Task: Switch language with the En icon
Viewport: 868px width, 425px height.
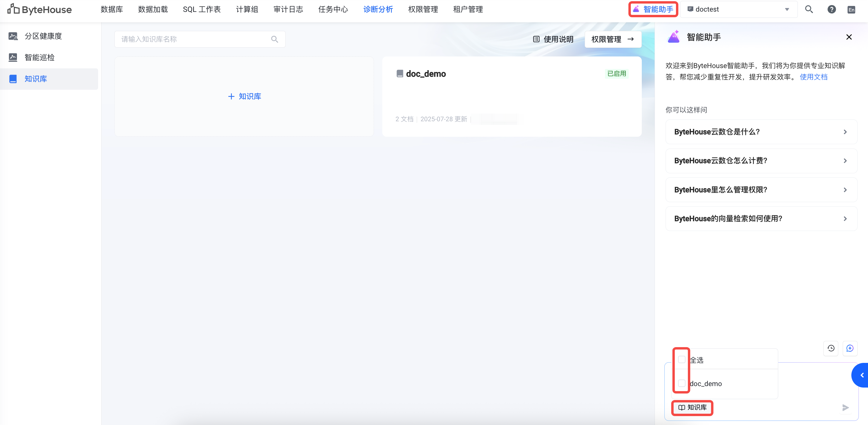Action: (851, 10)
